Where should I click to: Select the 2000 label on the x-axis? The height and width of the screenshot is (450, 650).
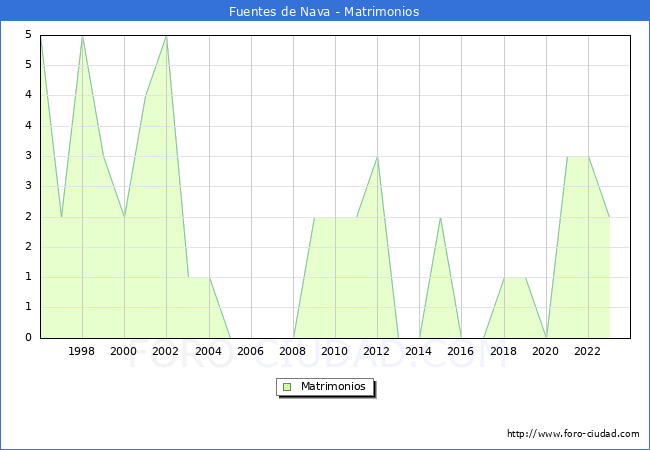124,351
